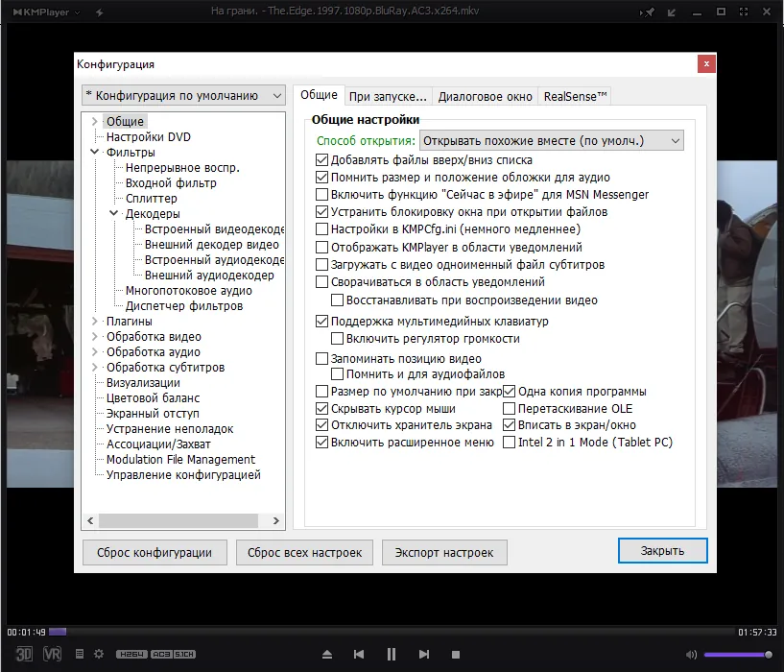Open Конфигурация по умолчанию dropdown

point(183,96)
